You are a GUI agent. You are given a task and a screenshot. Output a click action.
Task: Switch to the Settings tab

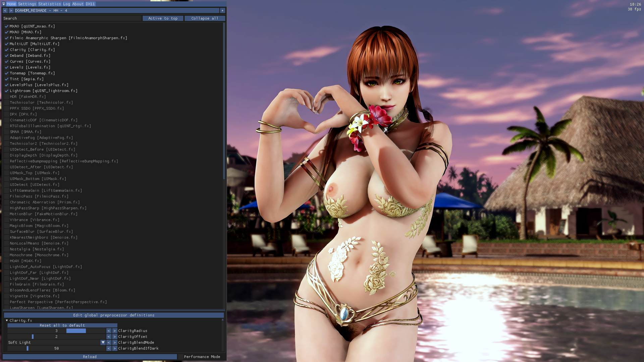tap(27, 4)
